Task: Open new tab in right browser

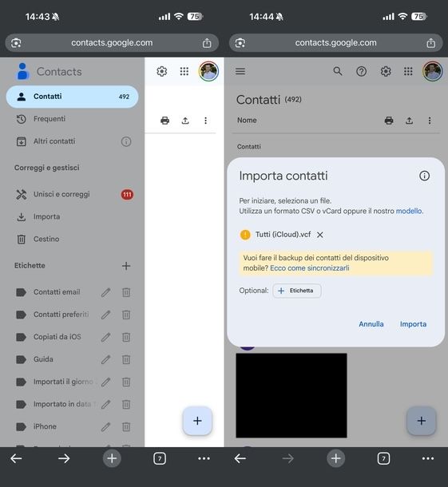Action: (336, 458)
